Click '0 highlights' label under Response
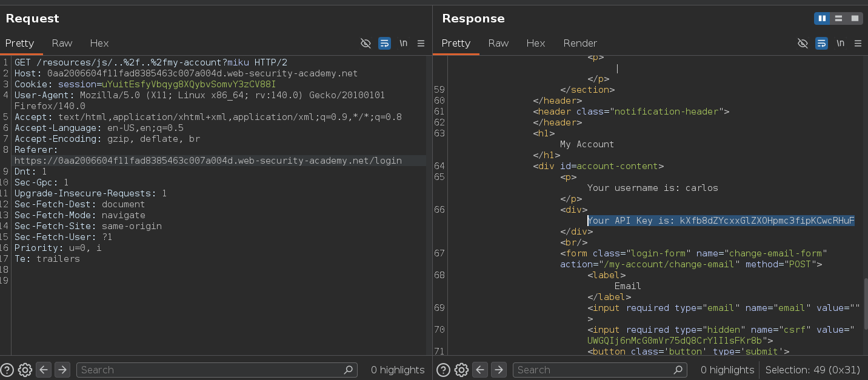This screenshot has height=380, width=868. point(727,370)
